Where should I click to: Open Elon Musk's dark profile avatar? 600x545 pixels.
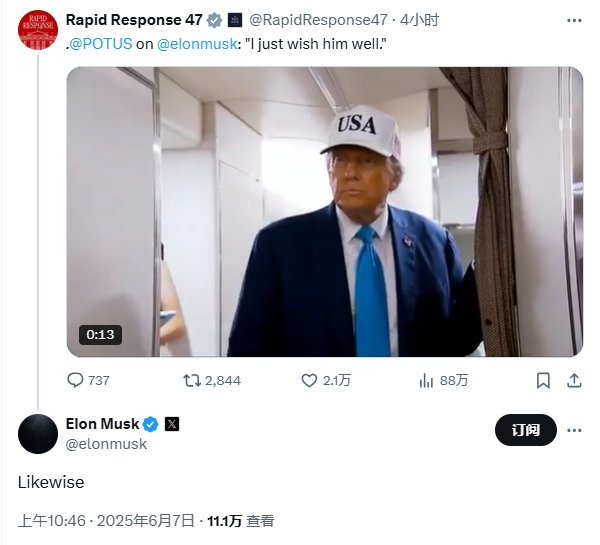pos(38,434)
